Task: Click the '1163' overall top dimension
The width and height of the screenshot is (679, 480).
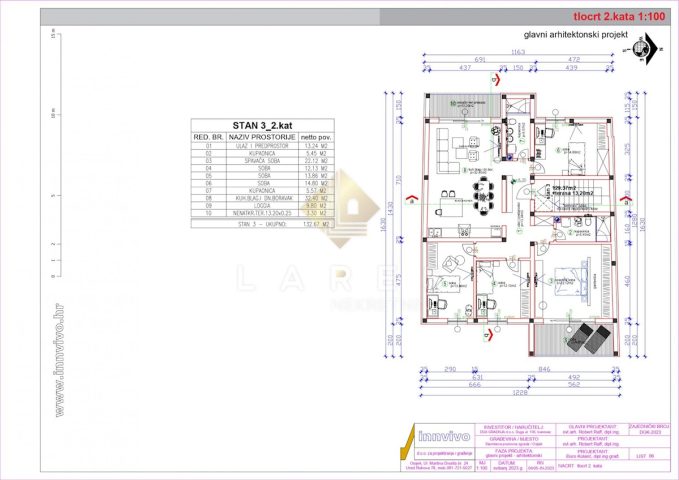Action: click(518, 52)
